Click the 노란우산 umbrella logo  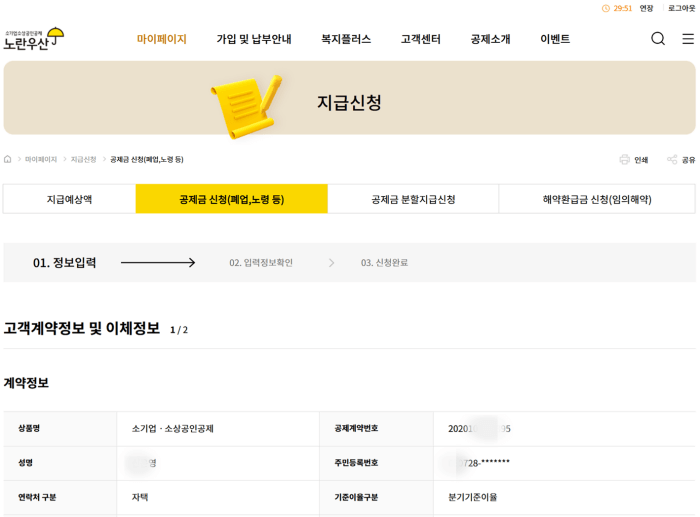[34, 39]
